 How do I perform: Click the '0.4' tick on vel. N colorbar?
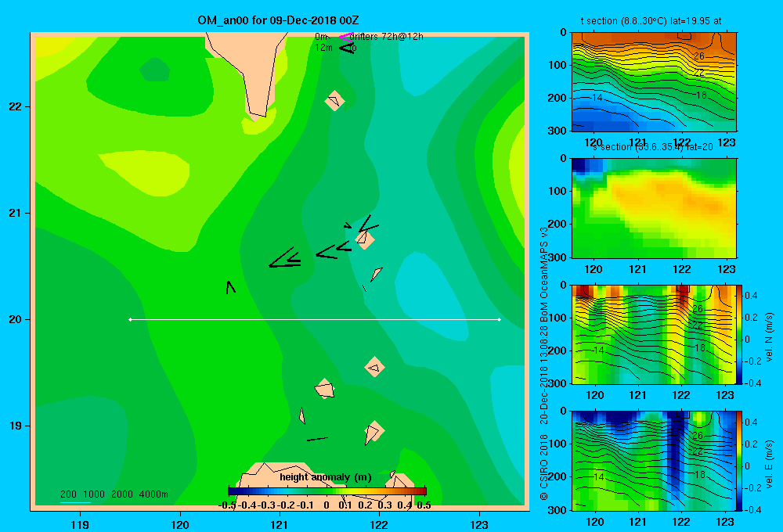pyautogui.click(x=751, y=296)
